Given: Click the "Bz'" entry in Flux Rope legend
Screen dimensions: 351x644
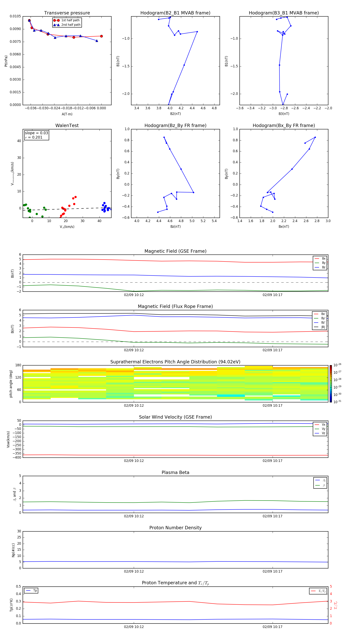Looking at the screenshot, I should pyautogui.click(x=320, y=323).
